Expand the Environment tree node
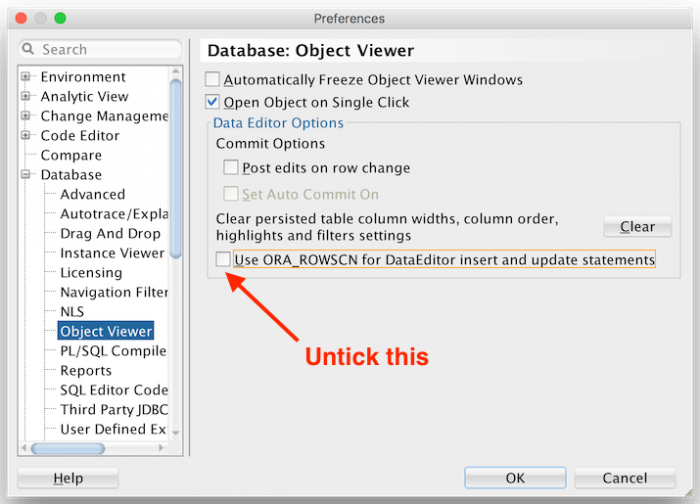Screen dimensions: 700x504 pyautogui.click(x=26, y=77)
